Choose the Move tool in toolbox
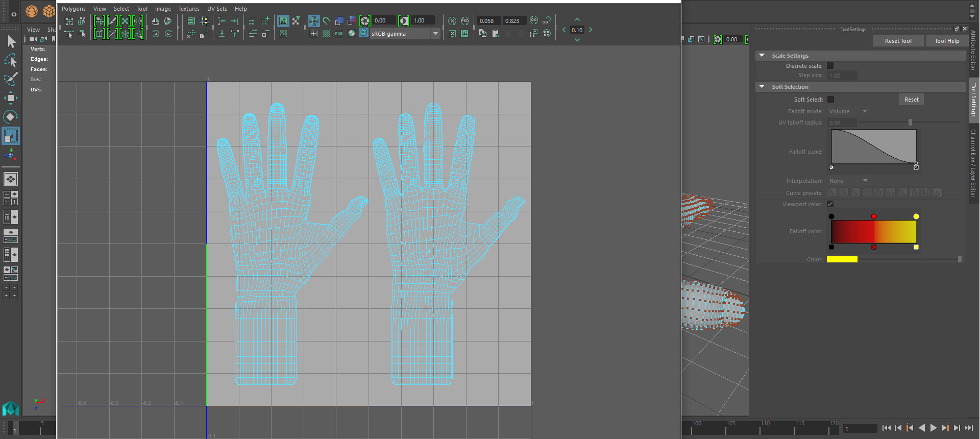 (11, 98)
